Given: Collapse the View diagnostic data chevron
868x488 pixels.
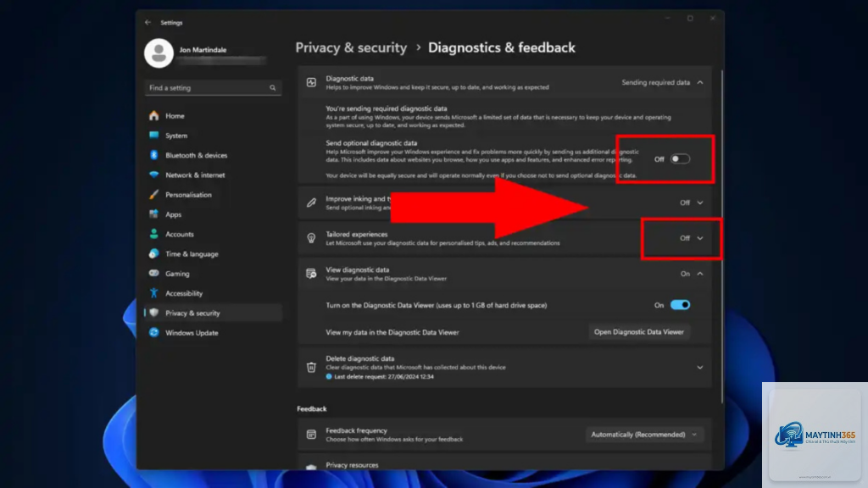Looking at the screenshot, I should 700,274.
